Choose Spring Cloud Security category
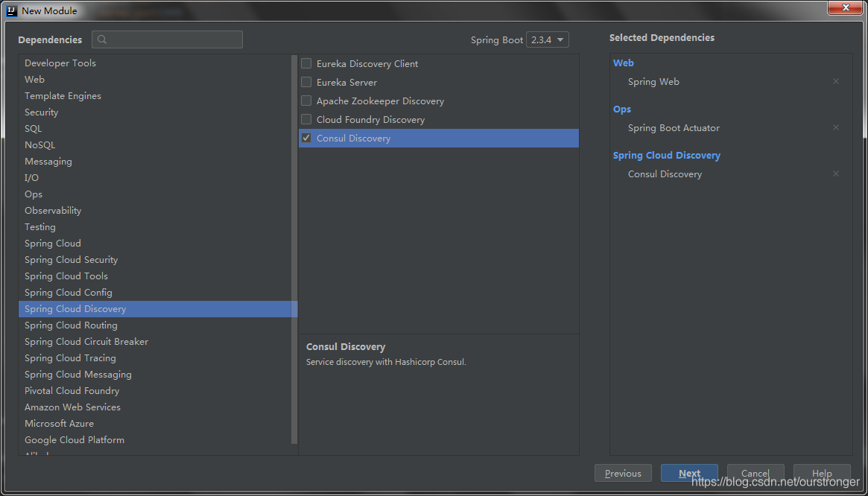 [155, 260]
